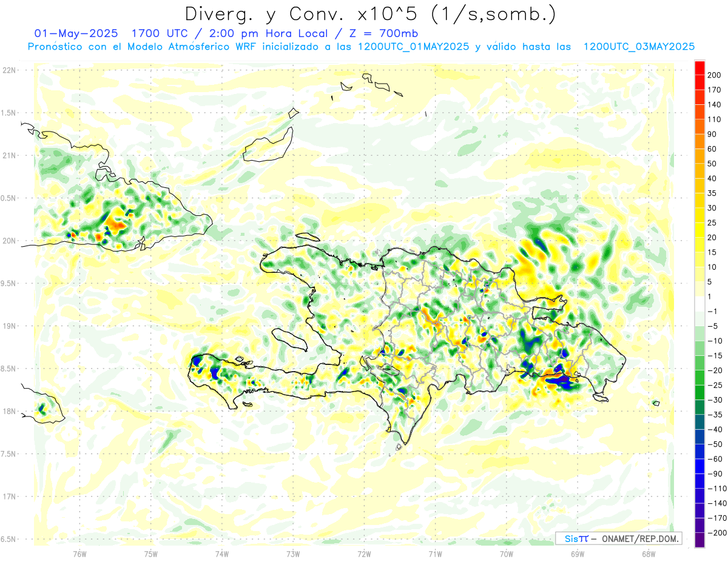Click the positive '25' colorbar label
The image size is (728, 562).
click(x=712, y=222)
